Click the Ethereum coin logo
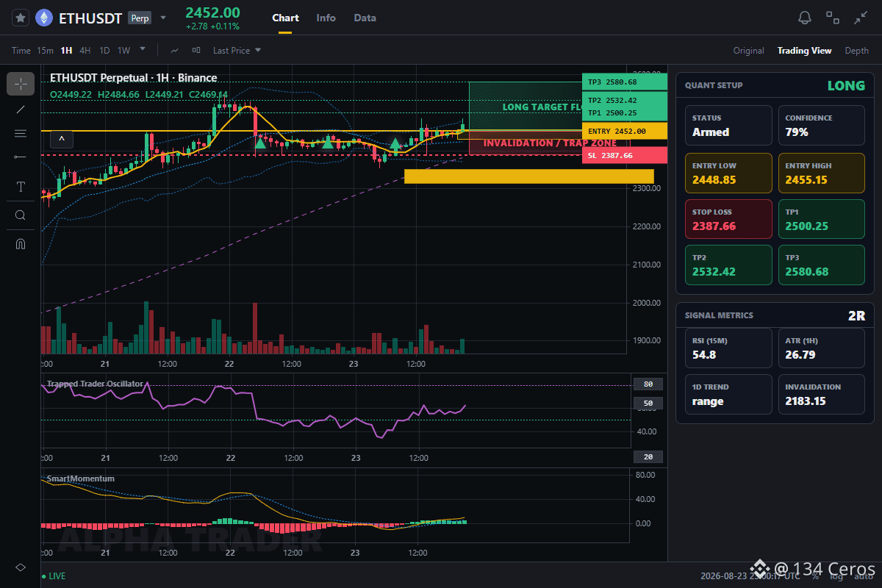This screenshot has height=588, width=882. (x=44, y=18)
